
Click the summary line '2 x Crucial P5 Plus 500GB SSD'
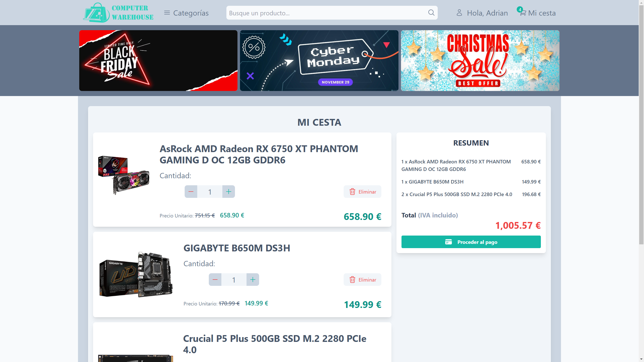457,194
